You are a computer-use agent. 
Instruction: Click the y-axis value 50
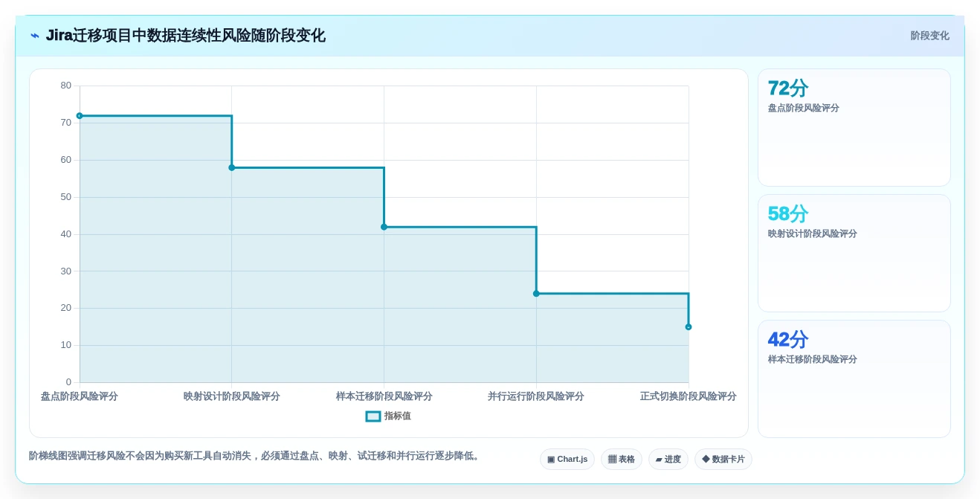(66, 197)
